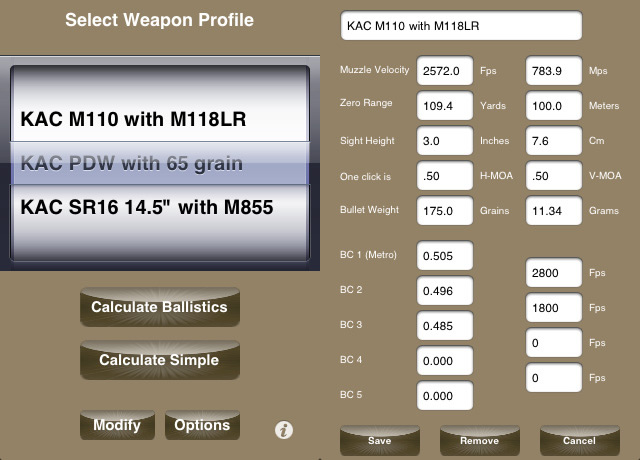Tap the Calculate Ballistics button

tap(160, 307)
